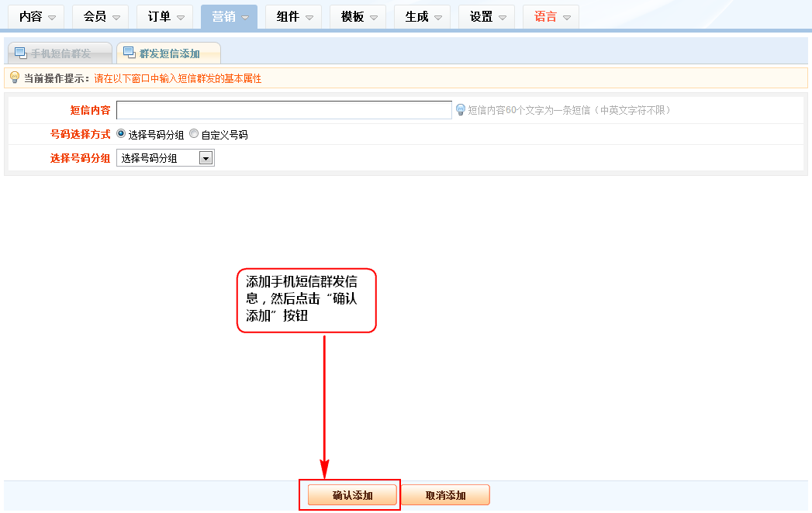Open the 组件 menu

294,17
